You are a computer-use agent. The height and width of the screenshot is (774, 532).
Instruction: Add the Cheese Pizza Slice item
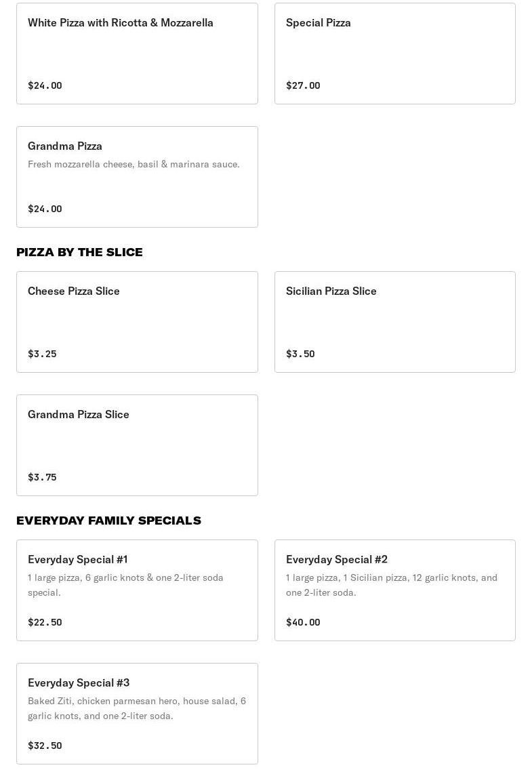tap(137, 322)
